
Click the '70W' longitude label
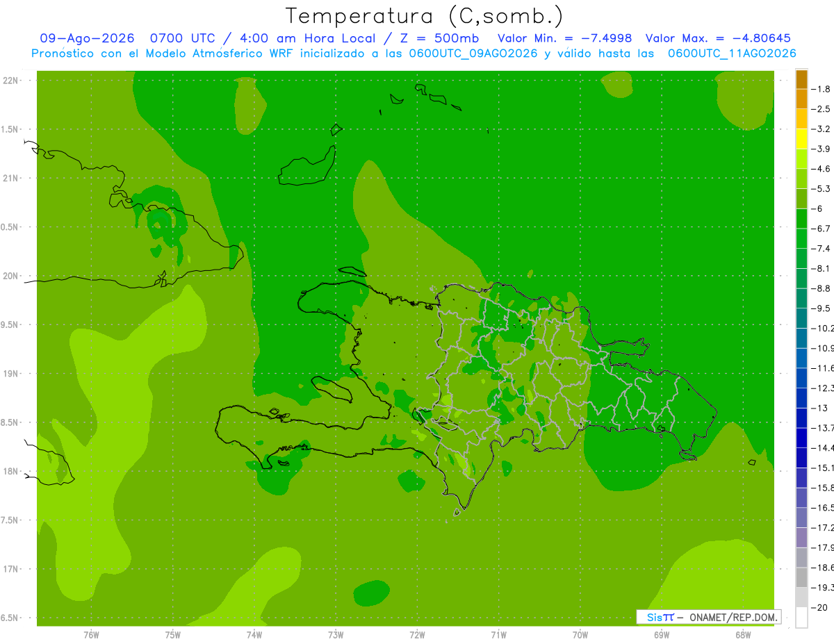(x=580, y=635)
